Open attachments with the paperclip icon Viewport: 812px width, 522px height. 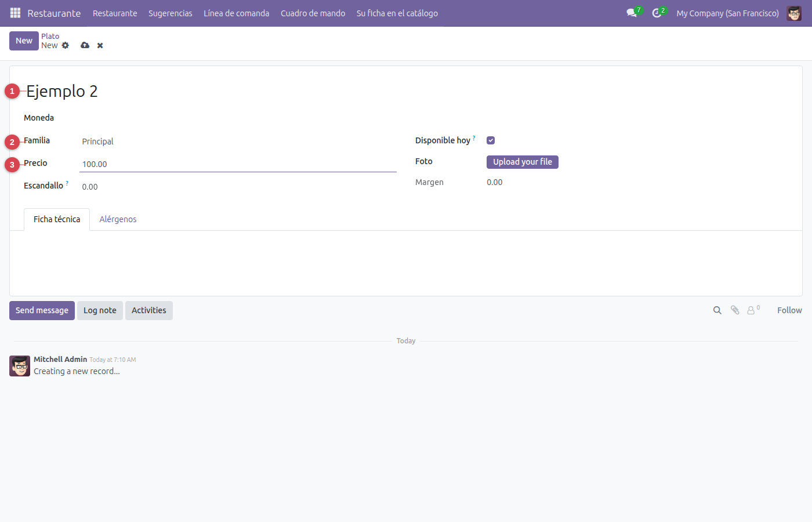pyautogui.click(x=735, y=310)
